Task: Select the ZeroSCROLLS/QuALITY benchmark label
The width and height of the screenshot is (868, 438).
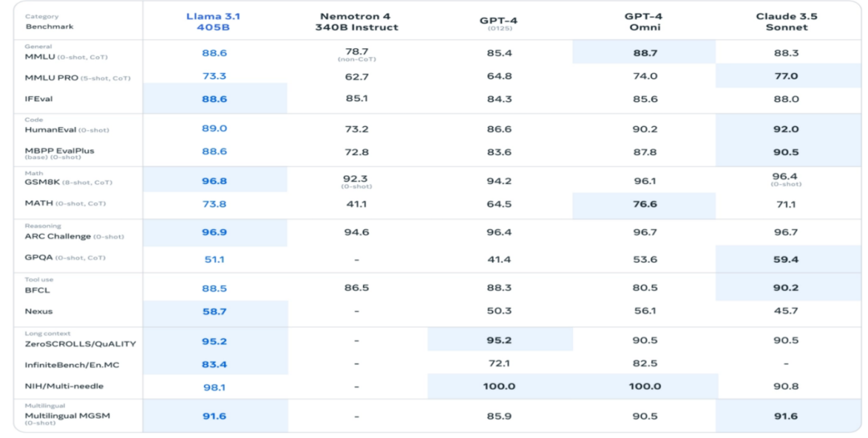Action: [x=80, y=344]
